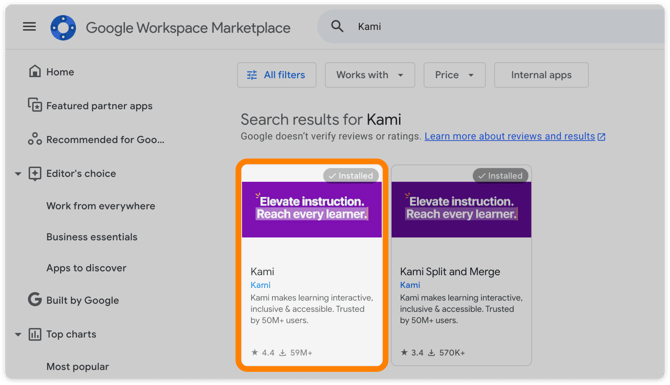Viewport: 670px width, 385px height.
Task: Open the Kami Split and Merge title
Action: pyautogui.click(x=450, y=272)
